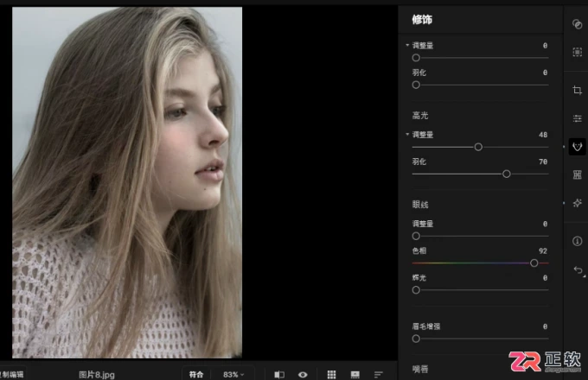Viewport: 588px width, 380px height.
Task: Collapse the top 调整量 disclosure triangle
Action: point(407,45)
